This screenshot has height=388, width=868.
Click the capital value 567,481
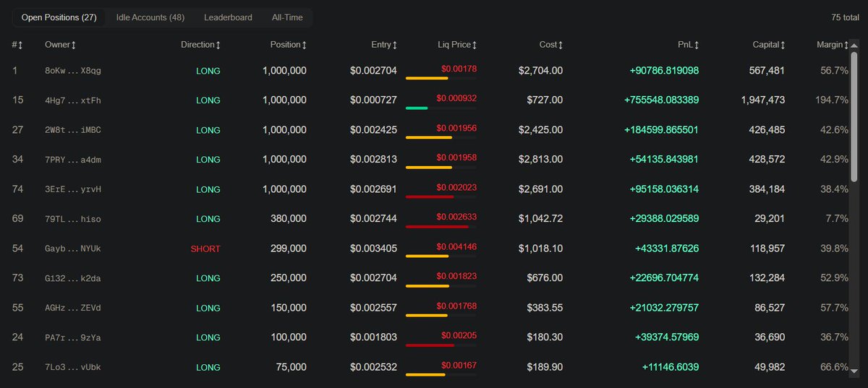point(767,71)
